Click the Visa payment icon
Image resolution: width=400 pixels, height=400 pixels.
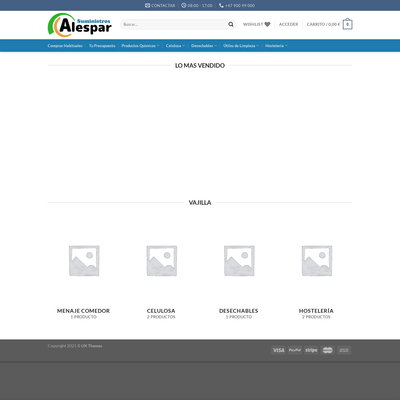pyautogui.click(x=278, y=350)
